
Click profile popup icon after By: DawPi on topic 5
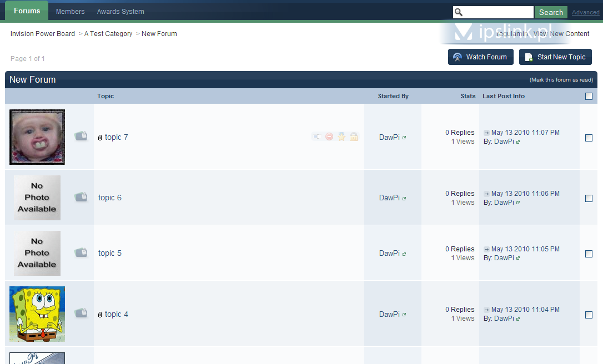(518, 259)
